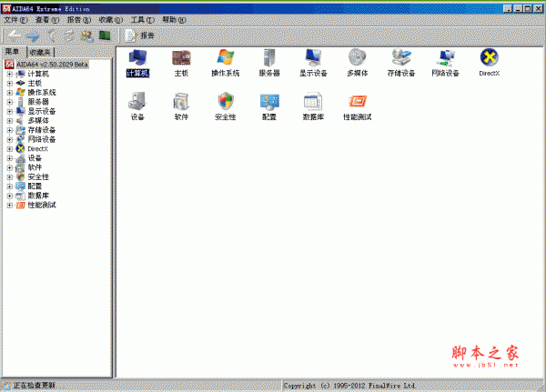Select AIDA64 v2.50.2029 Beta root node
The height and width of the screenshot is (392, 546).
coord(52,65)
